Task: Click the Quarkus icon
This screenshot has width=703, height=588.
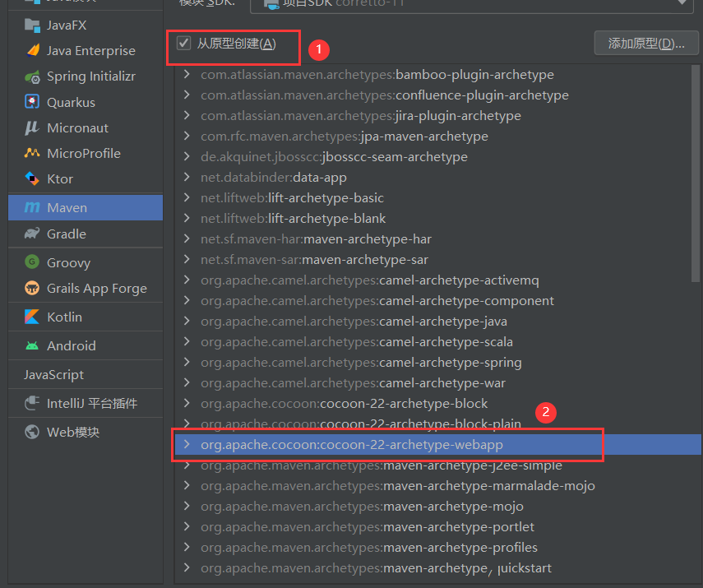Action: click(x=32, y=102)
